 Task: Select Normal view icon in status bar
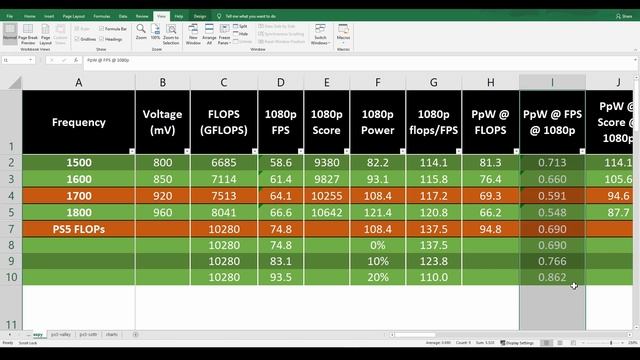tap(546, 343)
